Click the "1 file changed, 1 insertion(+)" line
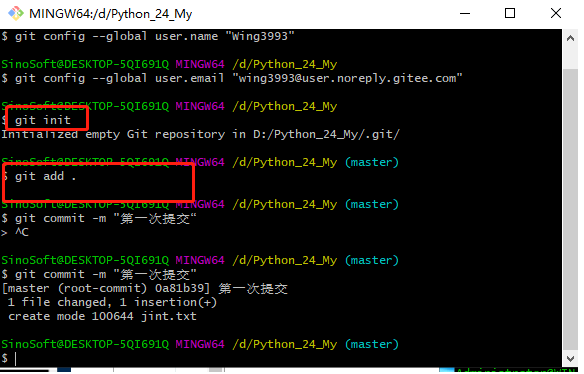The image size is (584, 374). [112, 302]
